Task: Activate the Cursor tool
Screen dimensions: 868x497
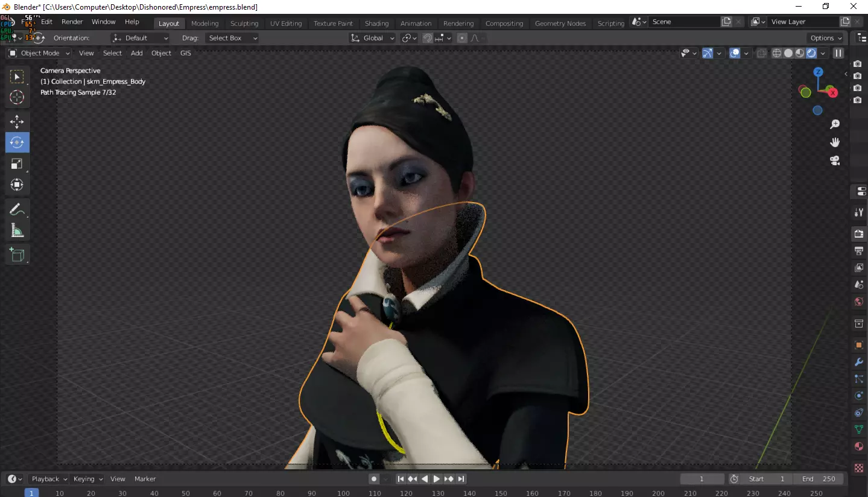Action: click(x=17, y=97)
